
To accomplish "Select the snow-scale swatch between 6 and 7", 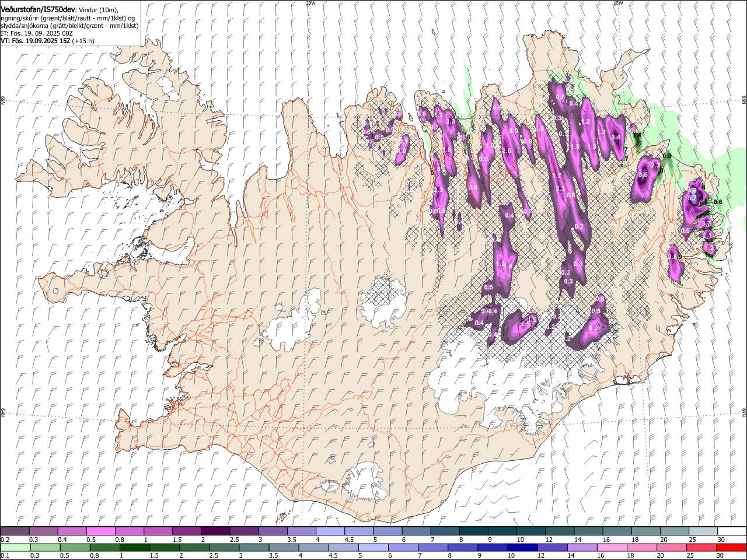I will pos(416,531).
